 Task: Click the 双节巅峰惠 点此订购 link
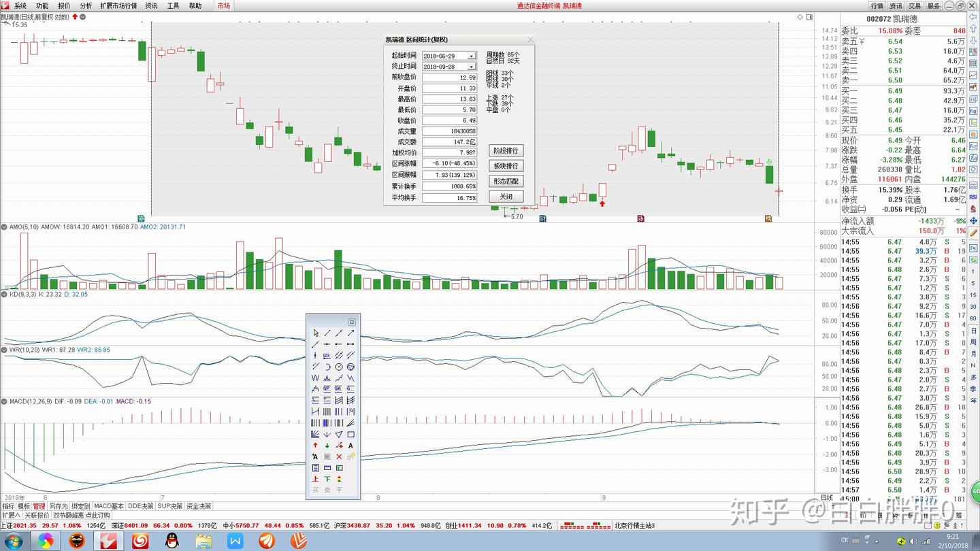tap(82, 516)
